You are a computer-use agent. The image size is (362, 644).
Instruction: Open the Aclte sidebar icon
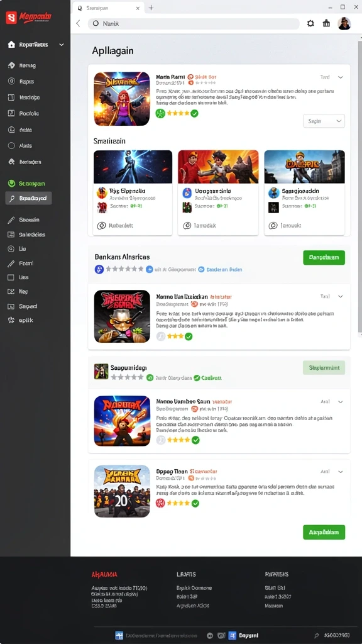click(11, 130)
